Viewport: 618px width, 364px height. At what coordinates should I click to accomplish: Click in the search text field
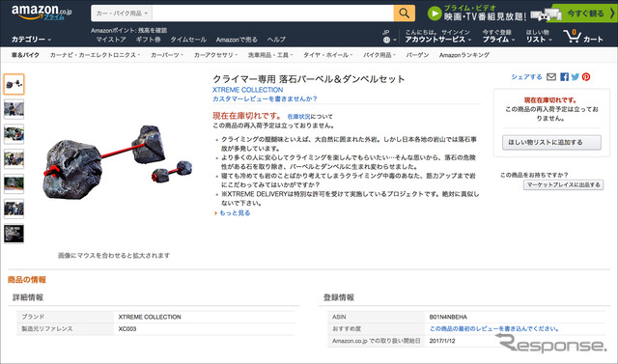point(272,14)
